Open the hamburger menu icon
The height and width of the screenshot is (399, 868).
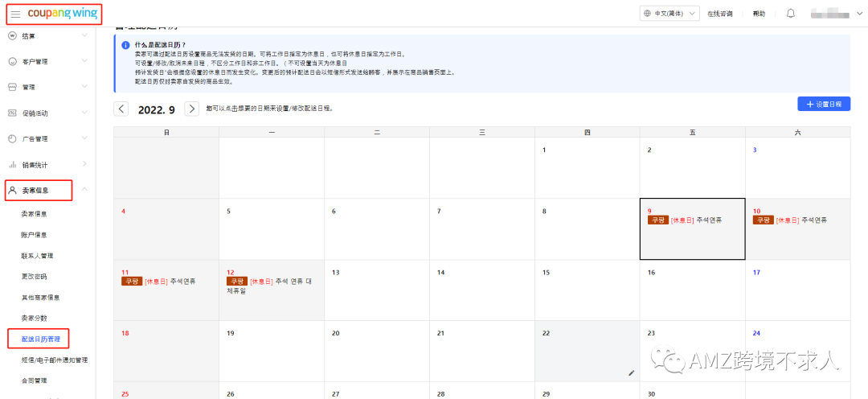[15, 14]
